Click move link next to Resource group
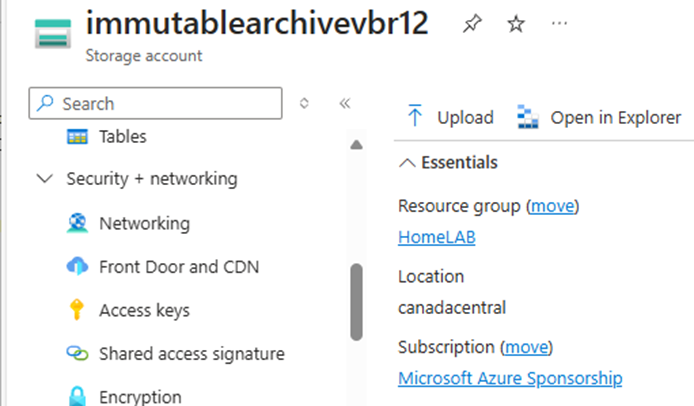 pyautogui.click(x=554, y=206)
